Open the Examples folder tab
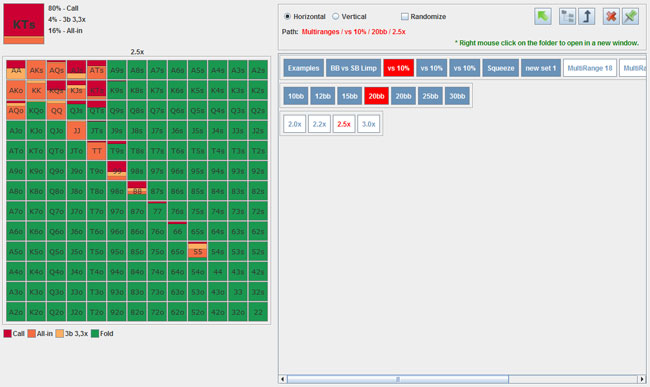Image resolution: width=650 pixels, height=387 pixels. 303,68
